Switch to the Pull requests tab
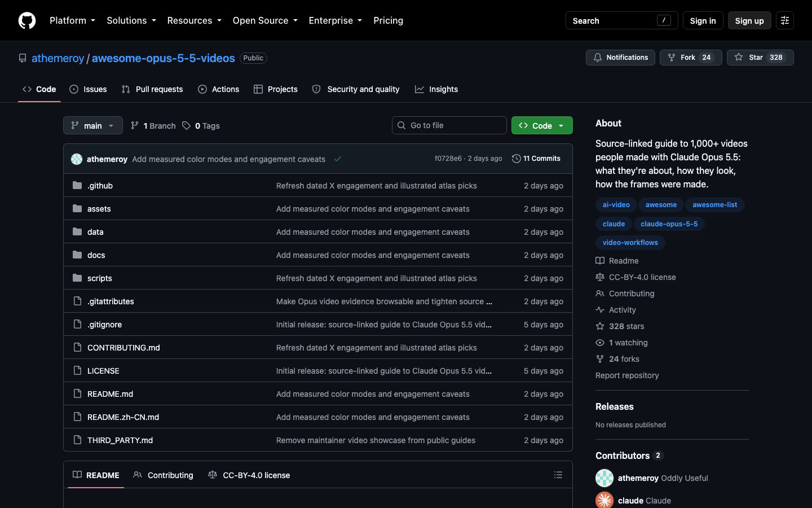The image size is (812, 508). coord(152,89)
